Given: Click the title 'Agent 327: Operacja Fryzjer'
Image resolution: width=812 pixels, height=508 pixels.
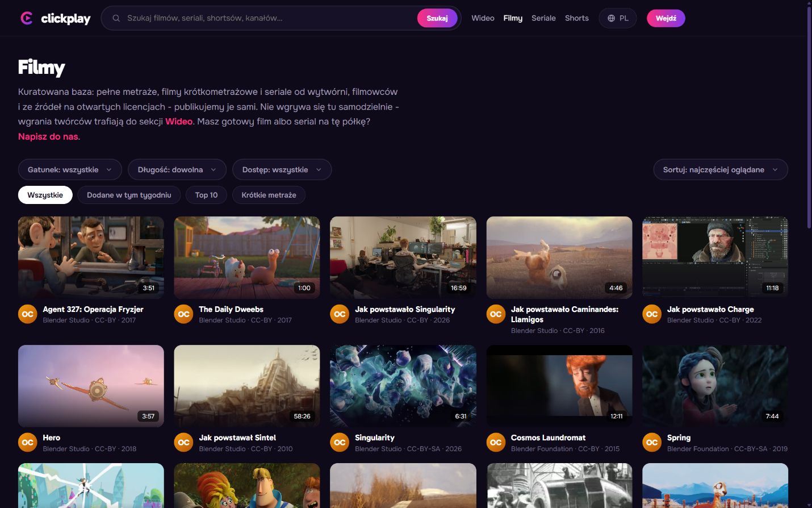Looking at the screenshot, I should click(93, 309).
